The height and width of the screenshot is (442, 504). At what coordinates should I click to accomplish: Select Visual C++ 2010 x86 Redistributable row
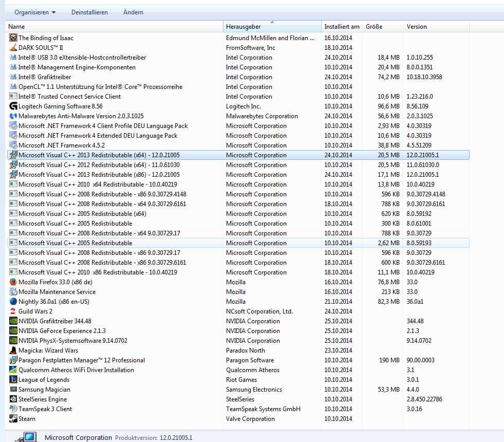[x=238, y=272]
